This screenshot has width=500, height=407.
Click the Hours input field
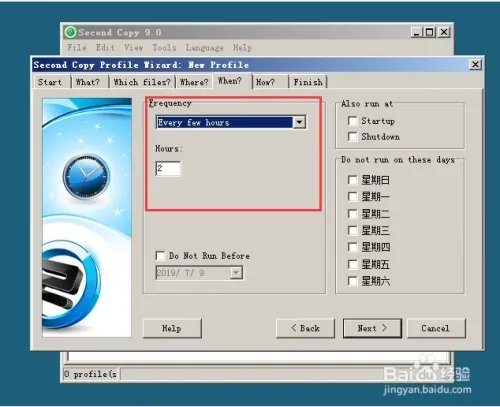tap(168, 168)
